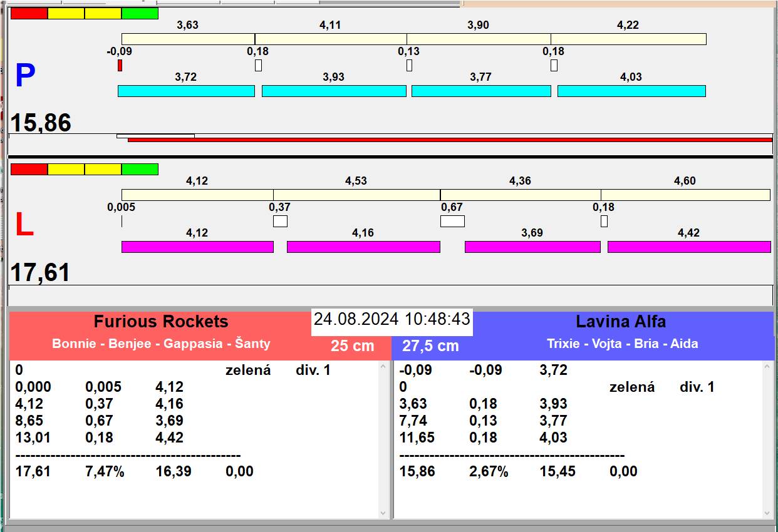
Task: Click the Bonnie - Benjee - Gappasia - Šanty lineup
Action: point(161,344)
